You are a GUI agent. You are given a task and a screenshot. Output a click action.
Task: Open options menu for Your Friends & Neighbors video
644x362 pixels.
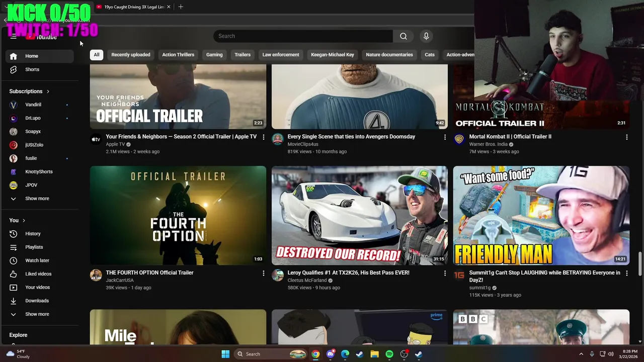[x=263, y=137]
